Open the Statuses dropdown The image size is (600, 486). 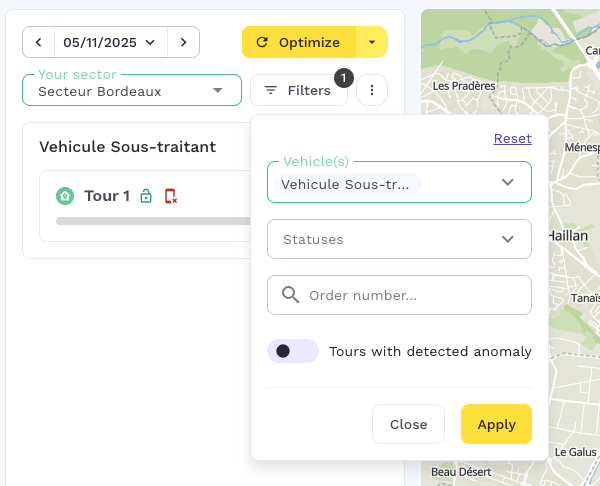click(x=399, y=240)
